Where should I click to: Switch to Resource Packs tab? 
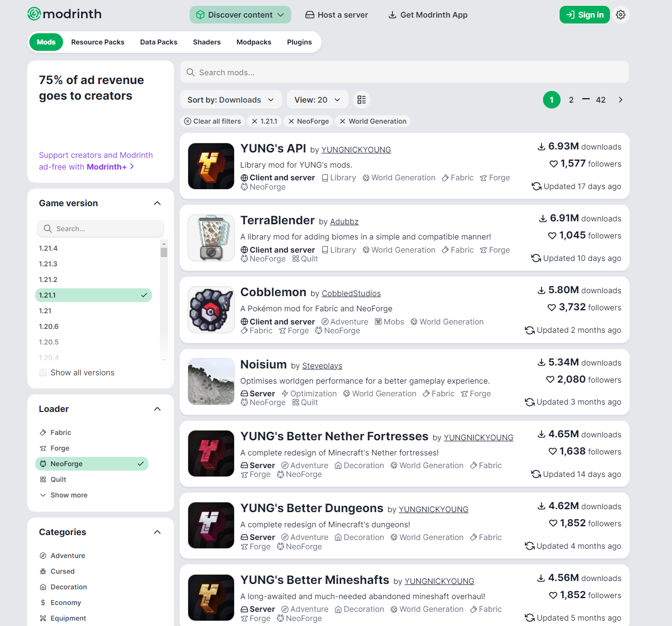tap(98, 42)
